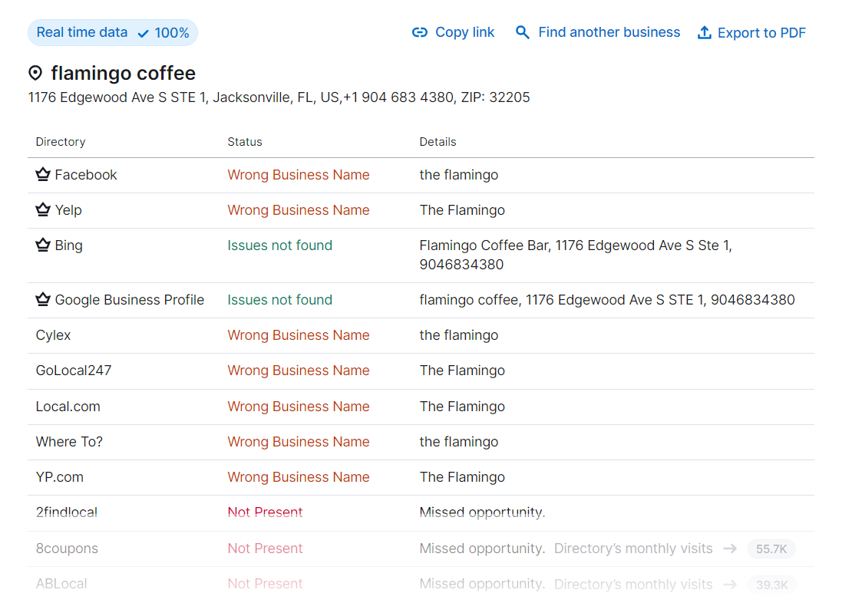The width and height of the screenshot is (842, 616).
Task: Click the YP.com details text 'The Flamingo'
Action: pos(462,477)
